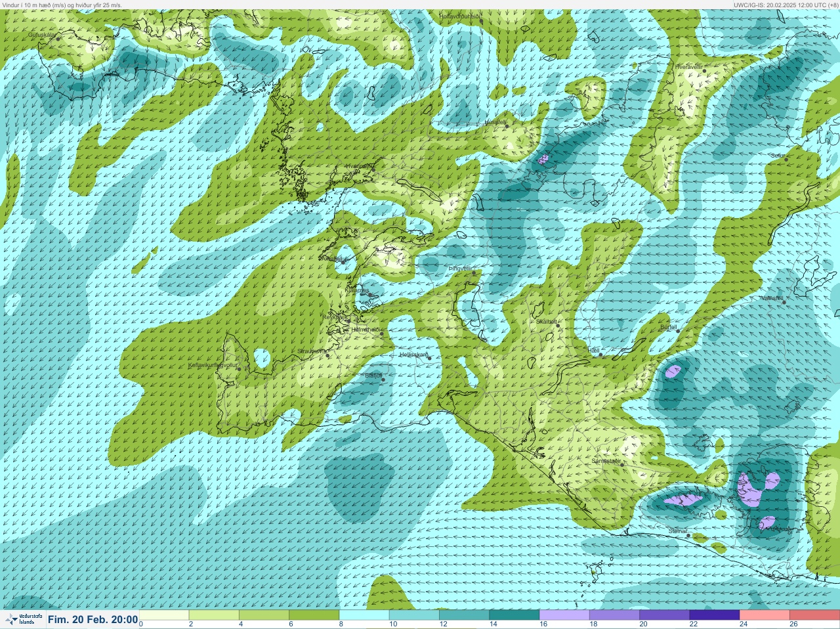This screenshot has height=629, width=840.
Task: Select the Hveravellir station label
Action: pos(689,66)
